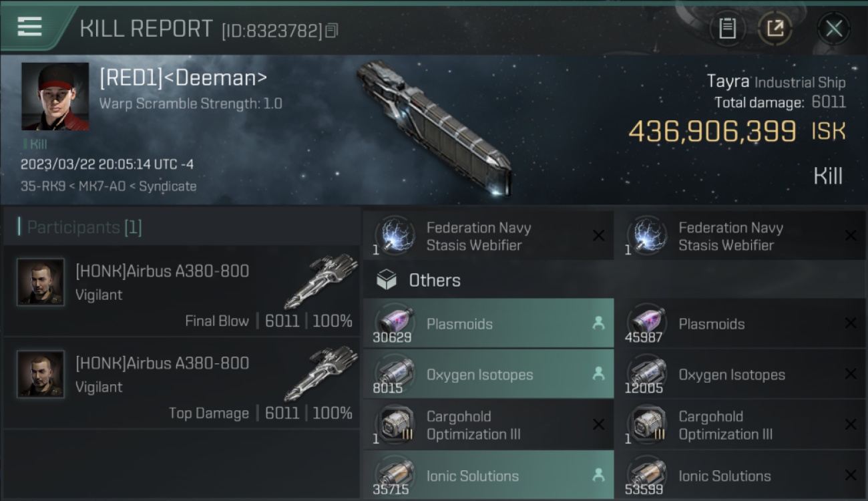This screenshot has width=868, height=501.
Task: Close the kill report window
Action: (833, 28)
